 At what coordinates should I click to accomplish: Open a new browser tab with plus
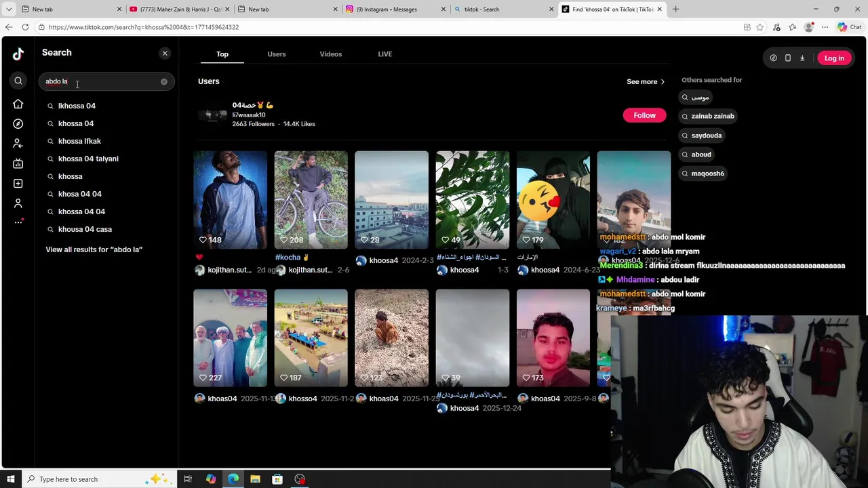click(x=675, y=9)
